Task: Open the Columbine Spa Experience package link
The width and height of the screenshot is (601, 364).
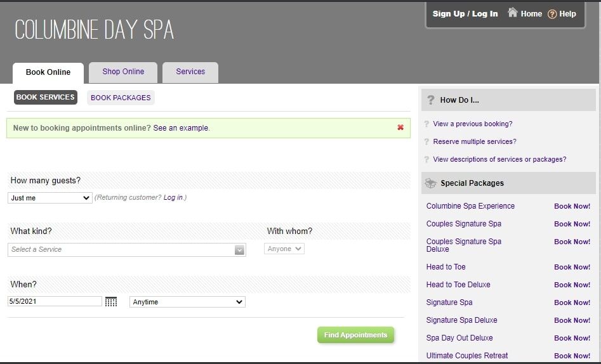Action: click(470, 206)
